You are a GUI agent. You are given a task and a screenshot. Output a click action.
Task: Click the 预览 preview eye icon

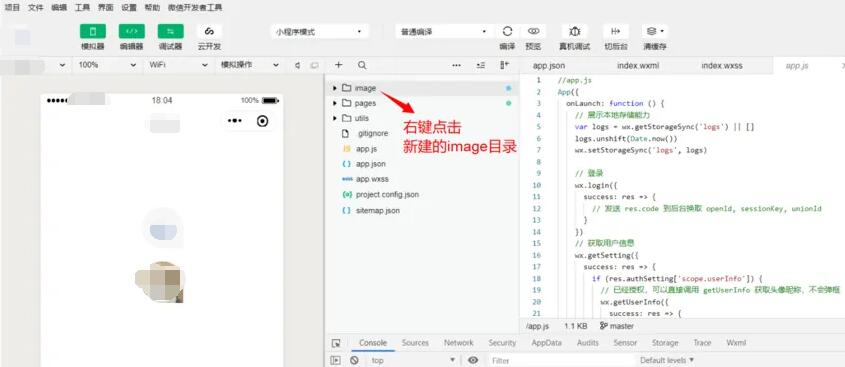(534, 31)
